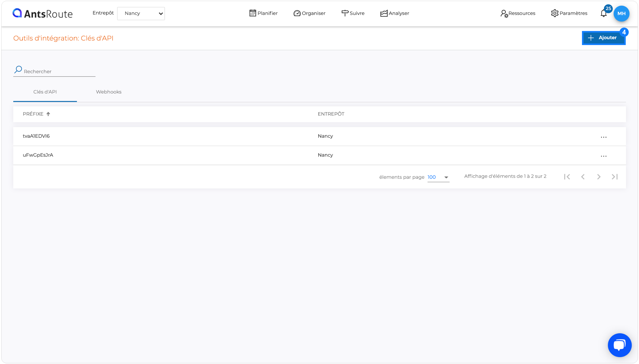The height and width of the screenshot is (364, 639).
Task: Select the tvaA1EDVI6 prefix cell
Action: click(36, 136)
